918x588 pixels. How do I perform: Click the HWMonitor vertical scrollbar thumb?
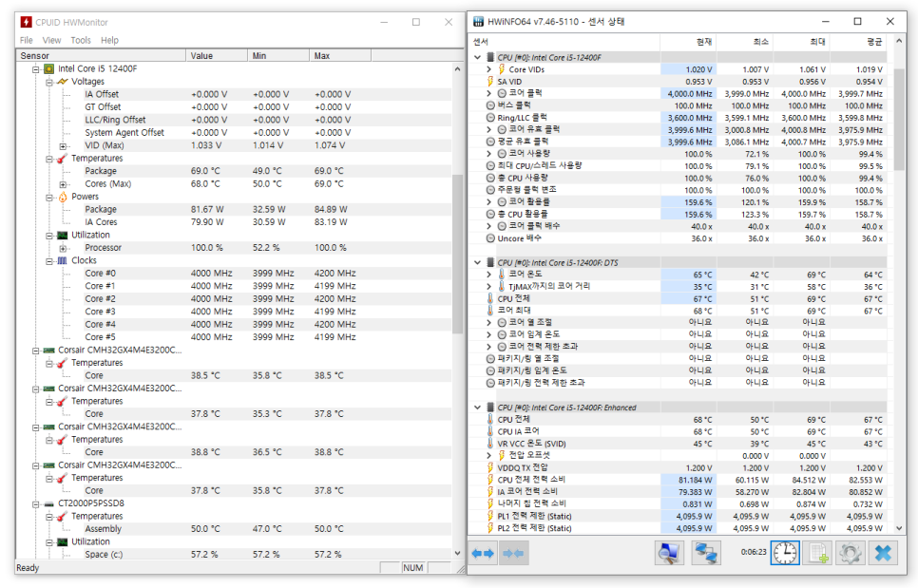pyautogui.click(x=457, y=255)
